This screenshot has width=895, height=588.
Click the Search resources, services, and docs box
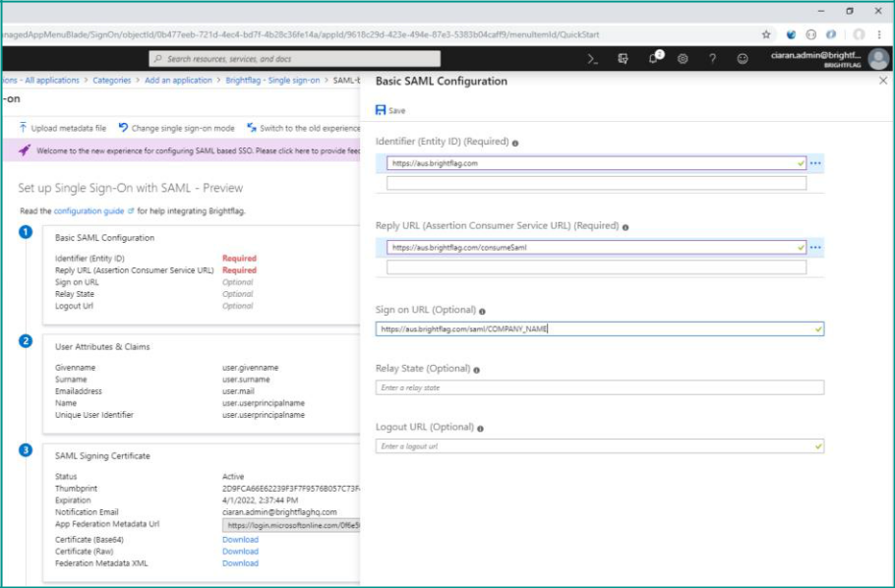click(294, 59)
